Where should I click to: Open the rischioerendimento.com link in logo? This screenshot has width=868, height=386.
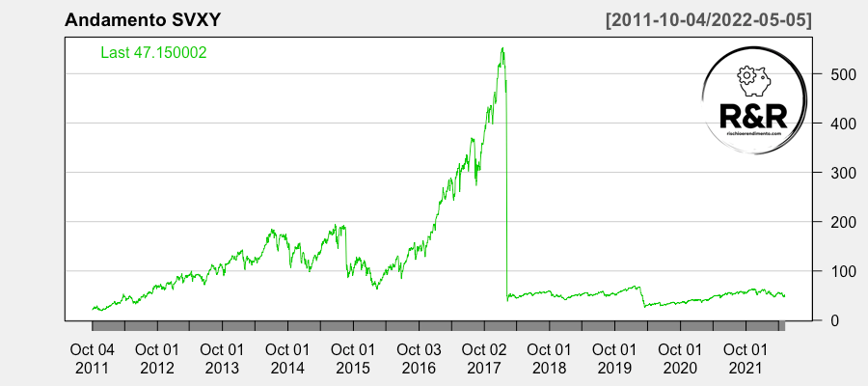pos(753,136)
